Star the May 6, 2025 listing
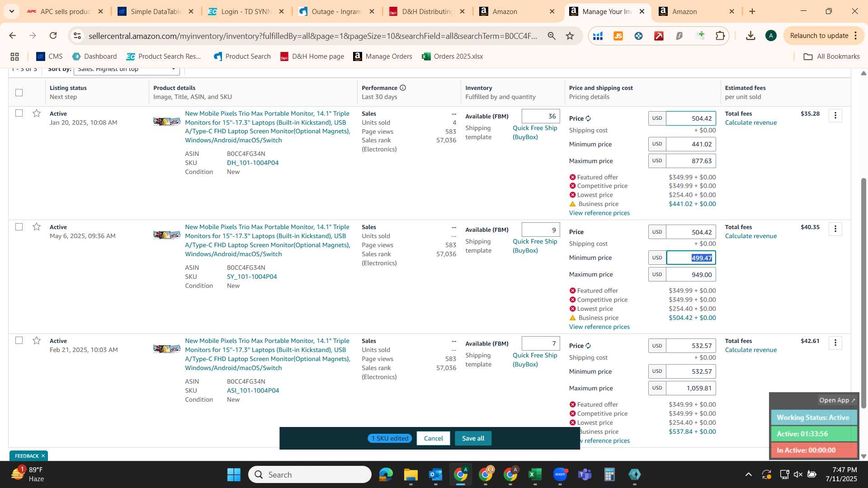Image resolution: width=868 pixels, height=488 pixels. 37,226
